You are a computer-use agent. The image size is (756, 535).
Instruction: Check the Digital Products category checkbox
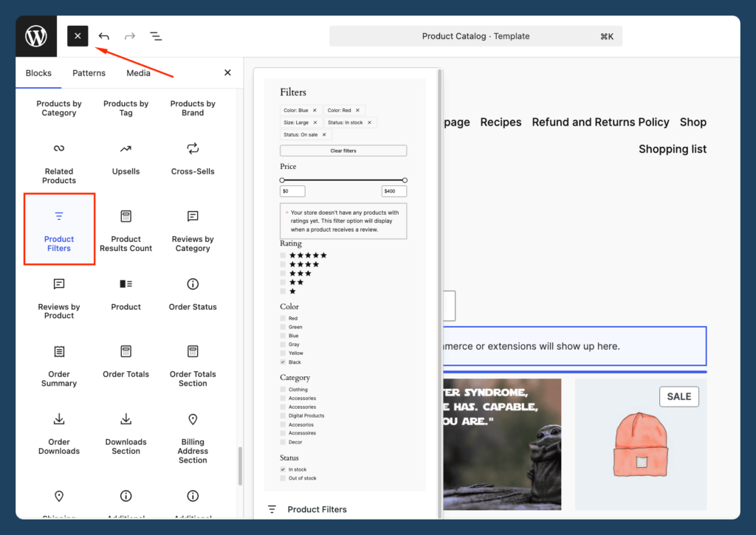283,415
